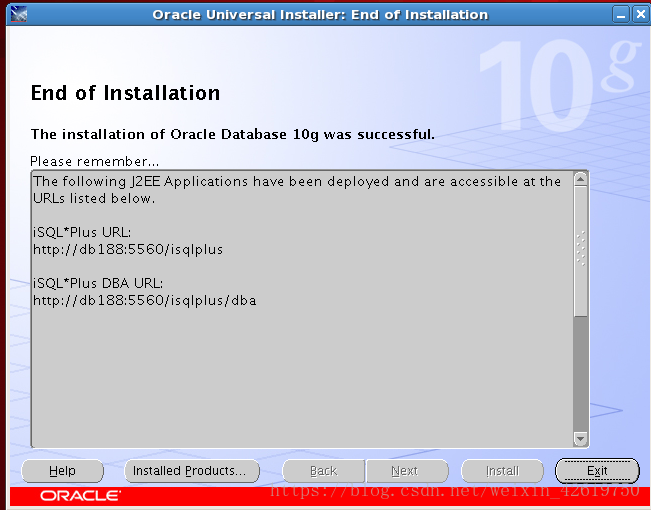Click the http://db188:5560/isqlplus/dba URL text

(144, 300)
